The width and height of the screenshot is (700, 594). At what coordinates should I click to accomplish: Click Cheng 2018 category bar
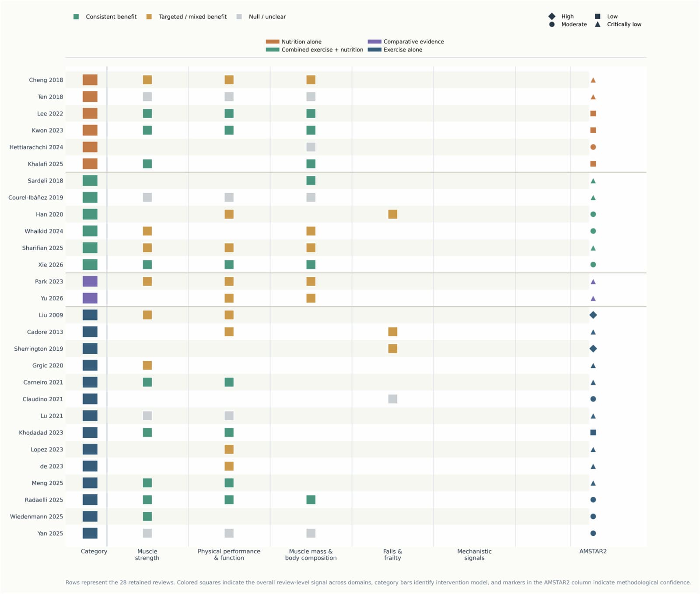[90, 80]
